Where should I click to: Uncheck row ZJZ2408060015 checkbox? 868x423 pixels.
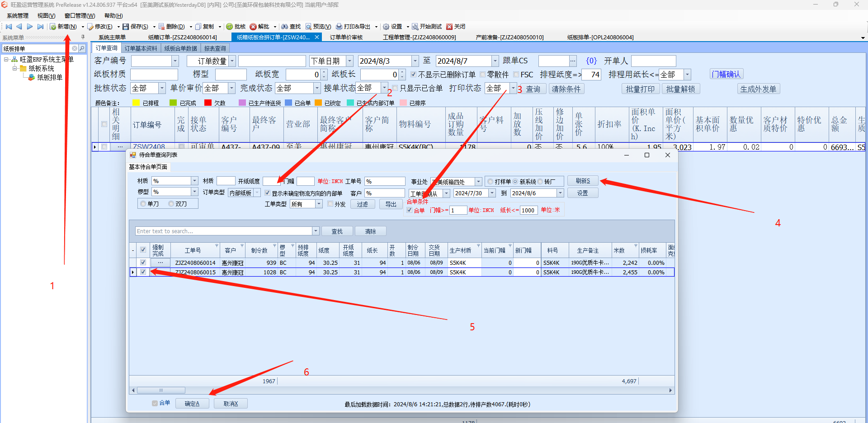(143, 272)
